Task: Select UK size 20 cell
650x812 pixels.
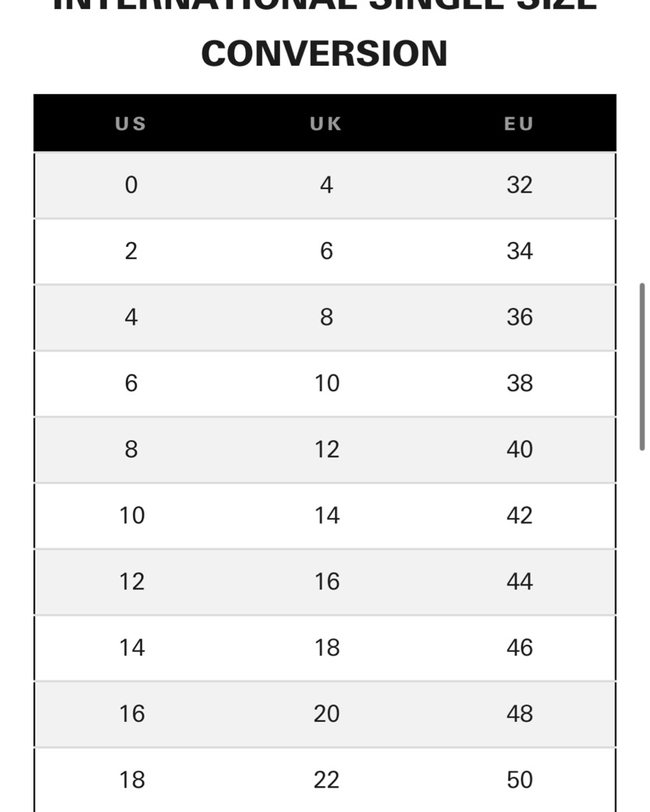Action: tap(326, 714)
